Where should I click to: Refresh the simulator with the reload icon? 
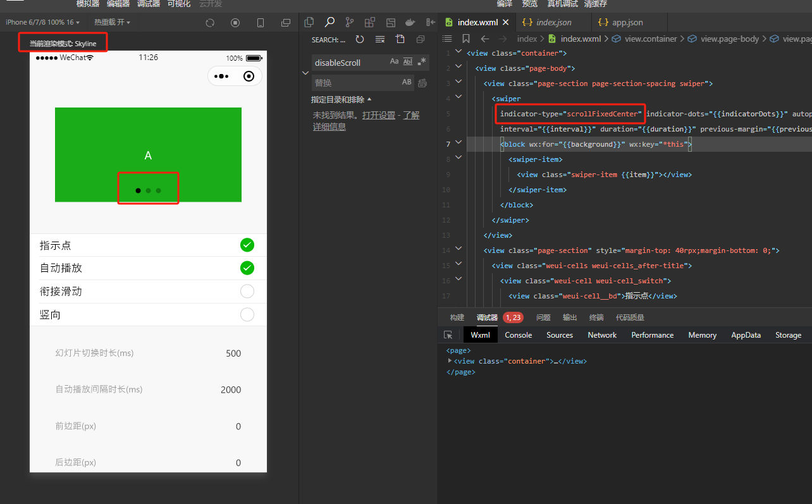click(210, 23)
